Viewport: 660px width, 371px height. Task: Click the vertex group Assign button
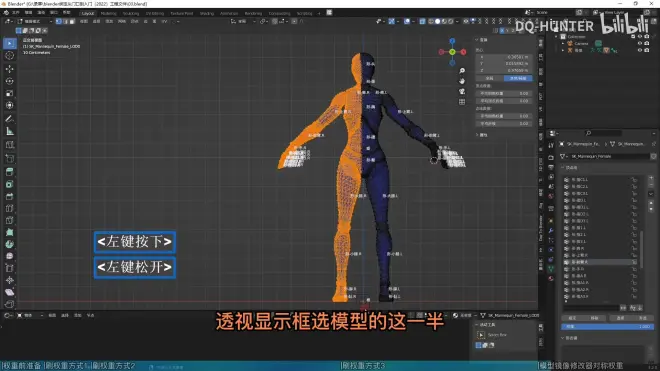(572, 318)
